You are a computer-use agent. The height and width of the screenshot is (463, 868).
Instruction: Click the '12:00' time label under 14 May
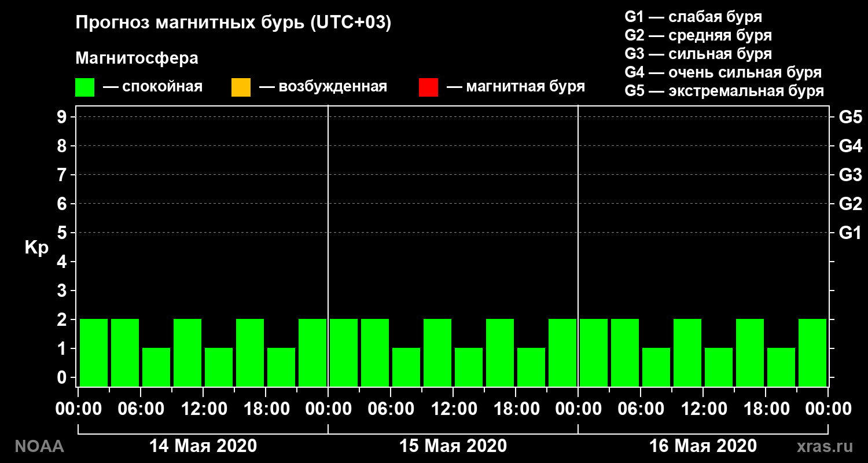pyautogui.click(x=203, y=409)
